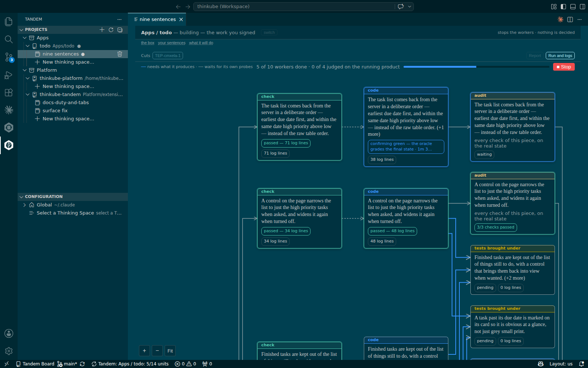Toggle the bottom panel layout

click(573, 7)
